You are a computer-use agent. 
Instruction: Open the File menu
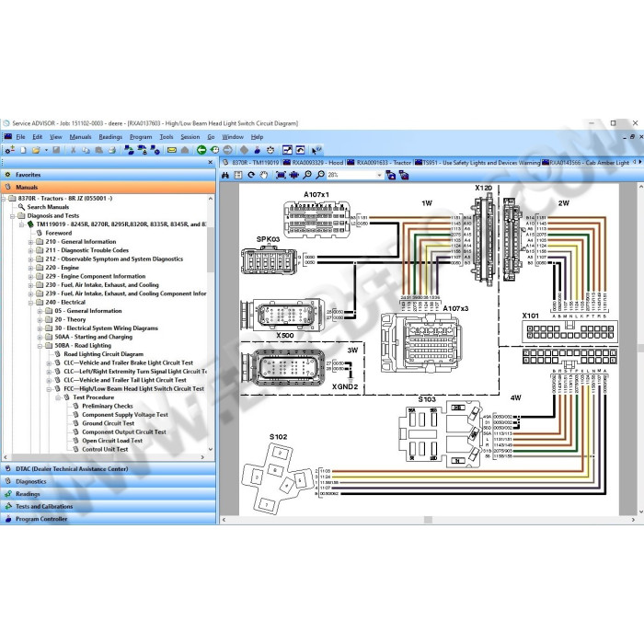(20, 137)
